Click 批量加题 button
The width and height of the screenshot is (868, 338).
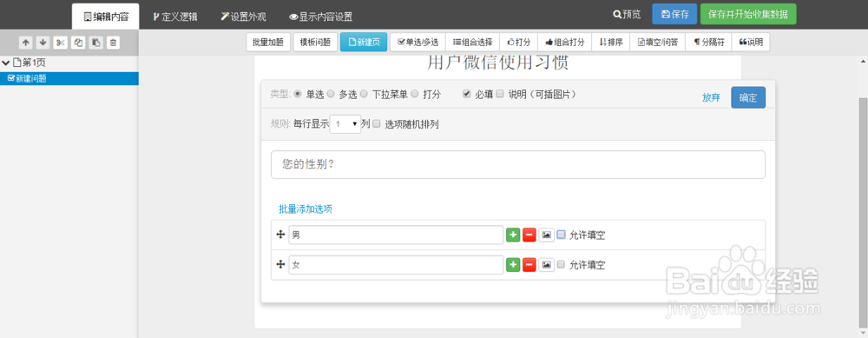tap(268, 42)
